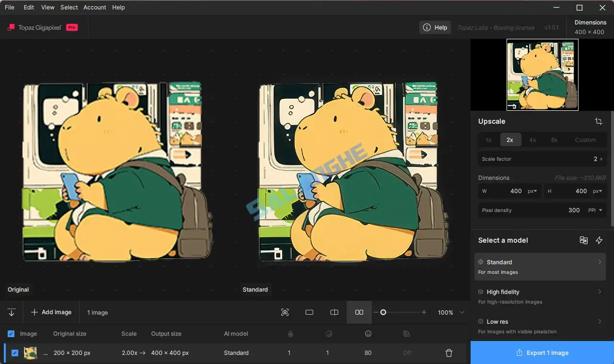Click the Export 1 image button
This screenshot has width=614, height=364.
542,352
